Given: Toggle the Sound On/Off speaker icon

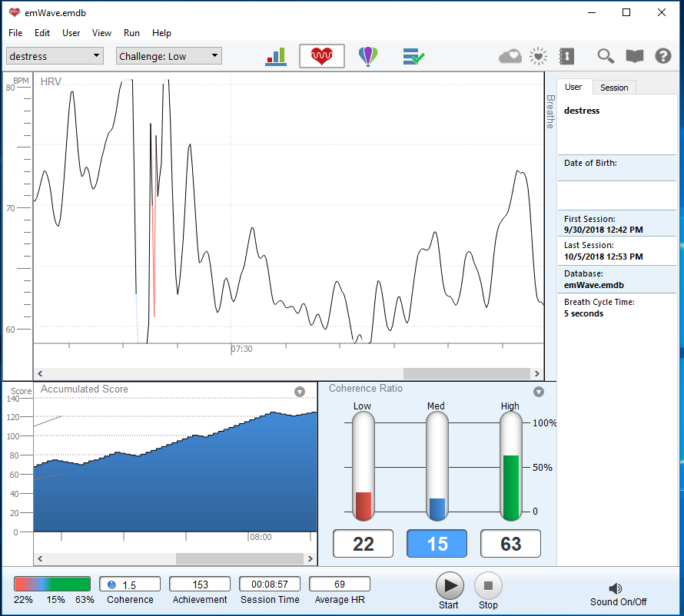Looking at the screenshot, I should point(615,588).
